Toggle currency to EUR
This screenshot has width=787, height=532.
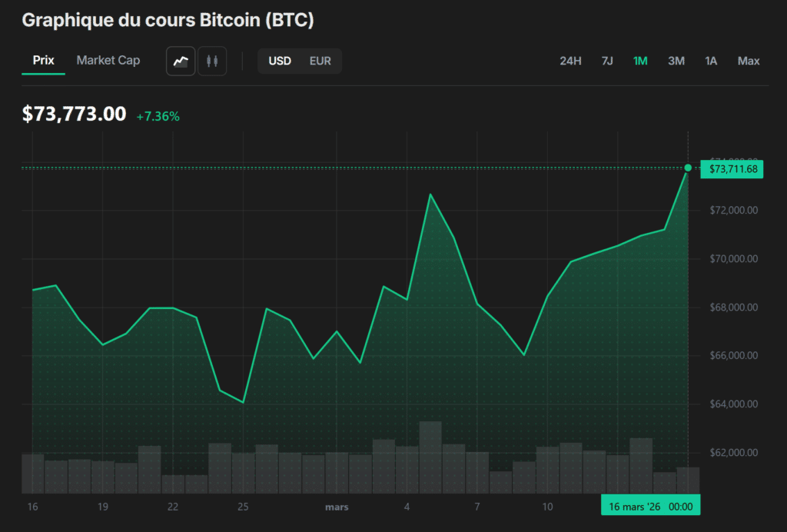pyautogui.click(x=320, y=62)
